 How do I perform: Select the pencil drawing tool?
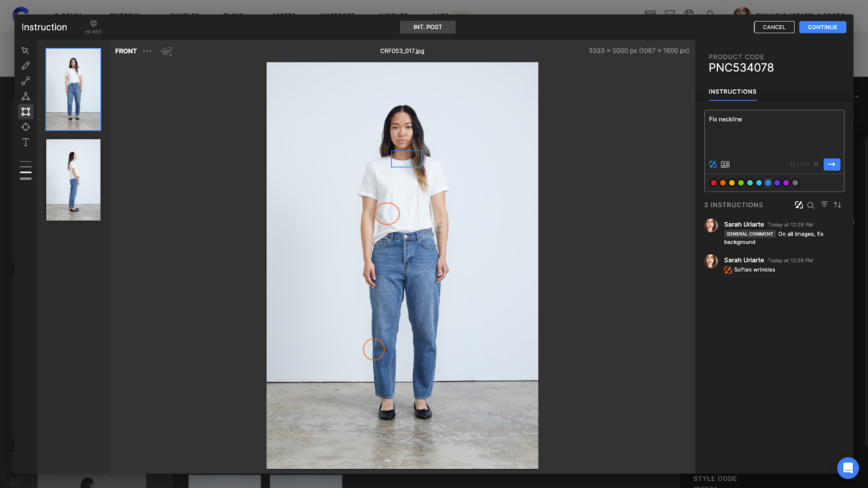(25, 66)
